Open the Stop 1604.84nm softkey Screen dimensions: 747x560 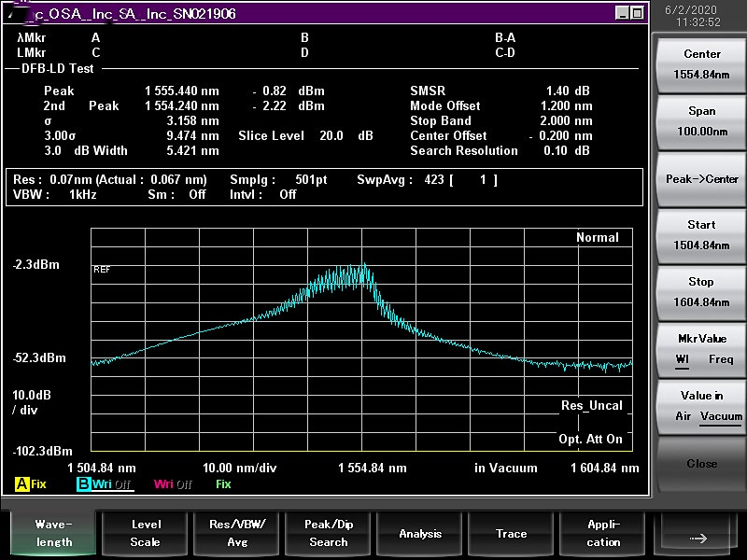click(x=701, y=292)
